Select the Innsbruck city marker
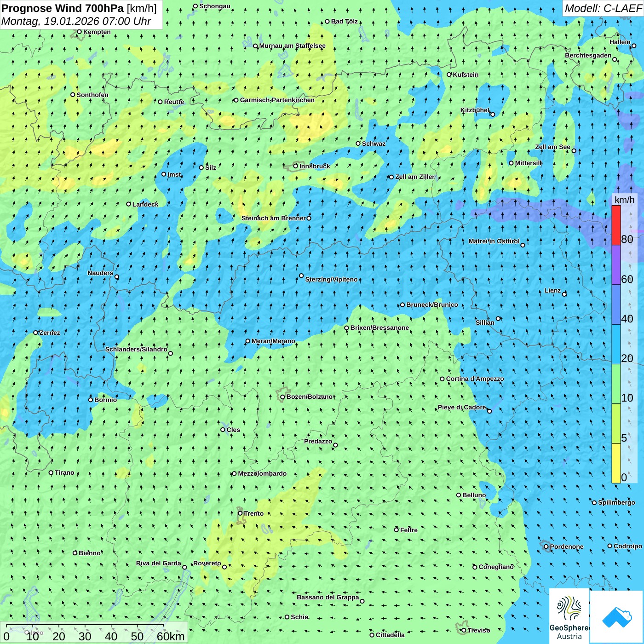 [295, 166]
